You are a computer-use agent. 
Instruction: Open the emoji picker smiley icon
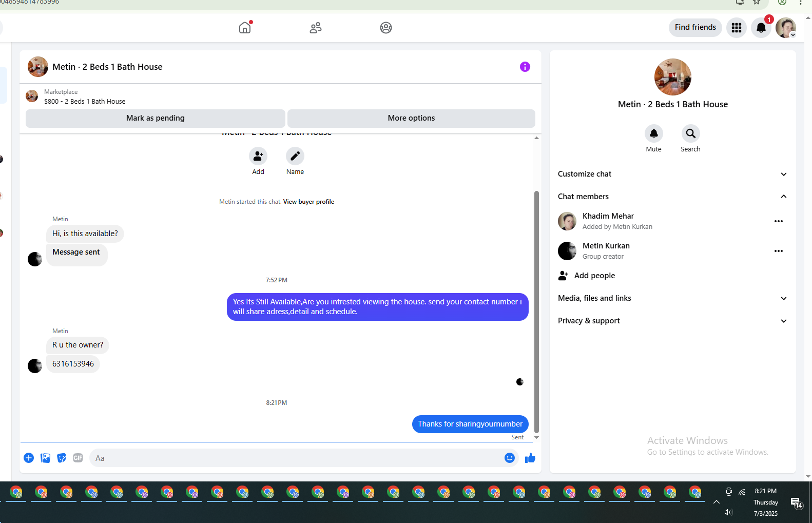coord(509,458)
